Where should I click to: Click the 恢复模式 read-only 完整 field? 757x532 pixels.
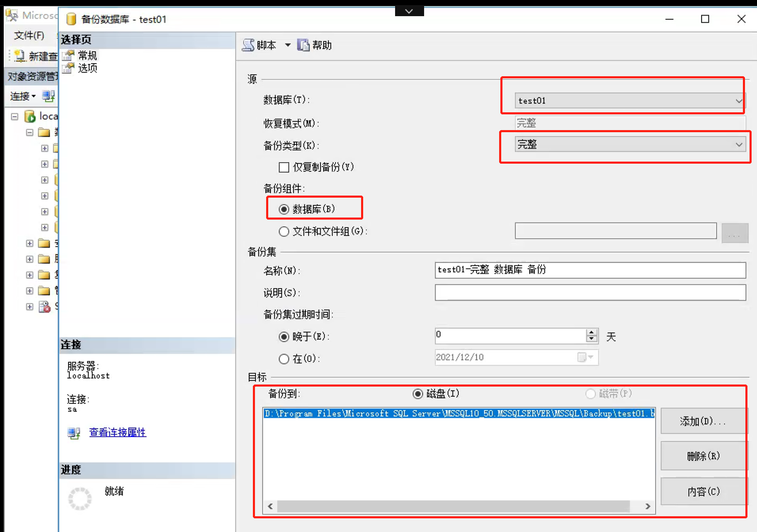pyautogui.click(x=630, y=123)
